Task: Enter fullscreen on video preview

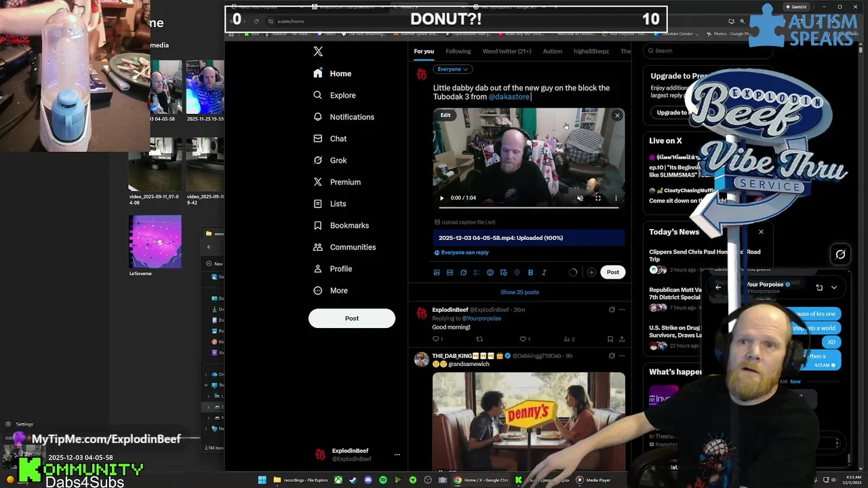Action: 597,198
